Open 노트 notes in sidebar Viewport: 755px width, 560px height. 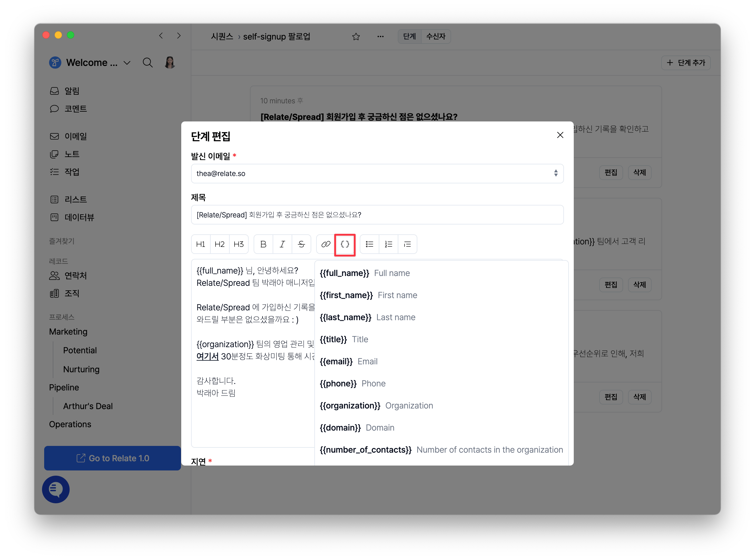tap(64, 154)
